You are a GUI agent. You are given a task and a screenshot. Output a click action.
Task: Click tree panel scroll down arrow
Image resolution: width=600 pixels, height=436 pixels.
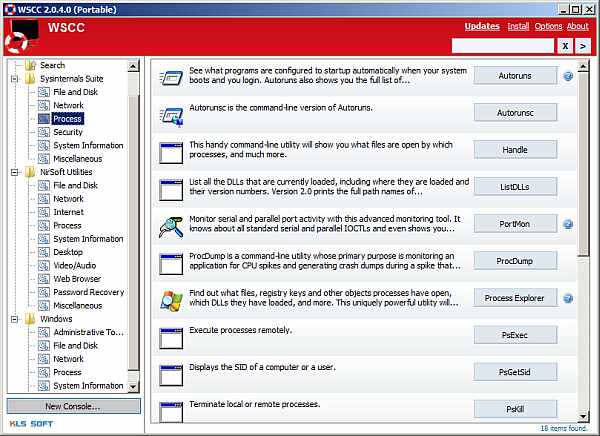(133, 387)
